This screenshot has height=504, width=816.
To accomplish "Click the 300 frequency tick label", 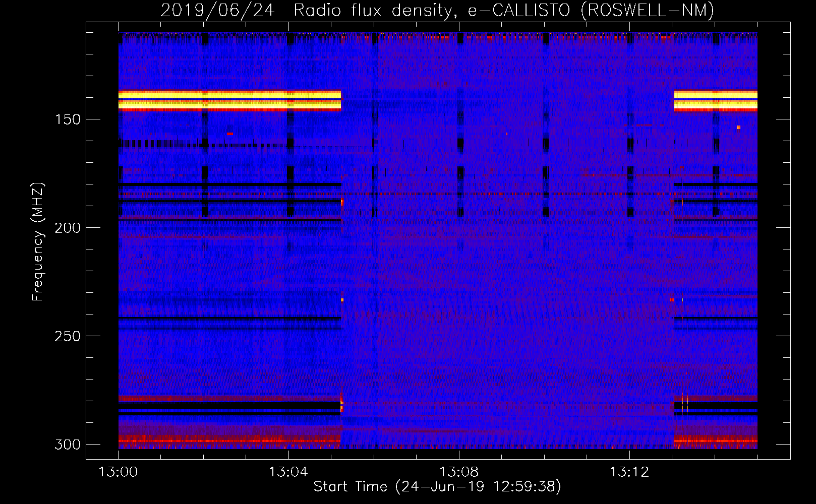I will click(68, 445).
